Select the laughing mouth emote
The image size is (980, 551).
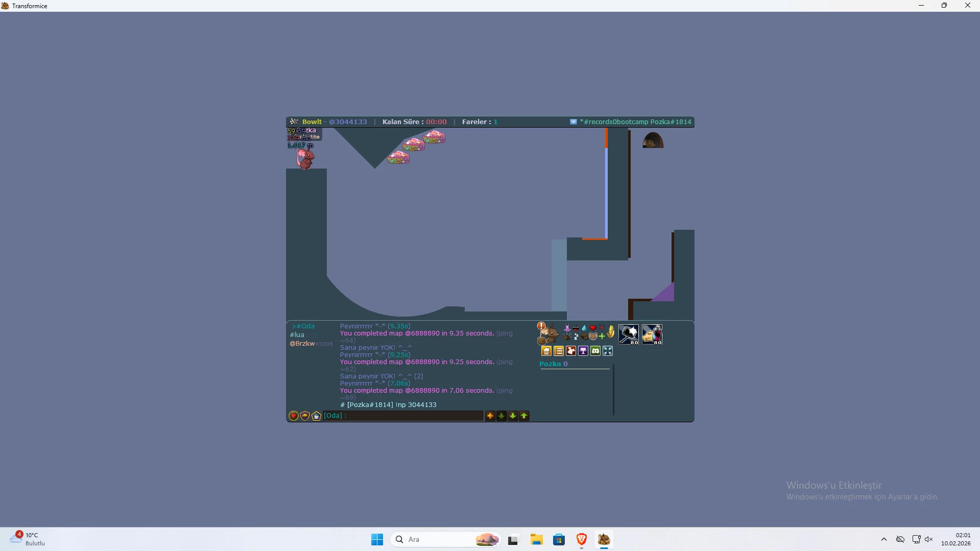pos(576,328)
